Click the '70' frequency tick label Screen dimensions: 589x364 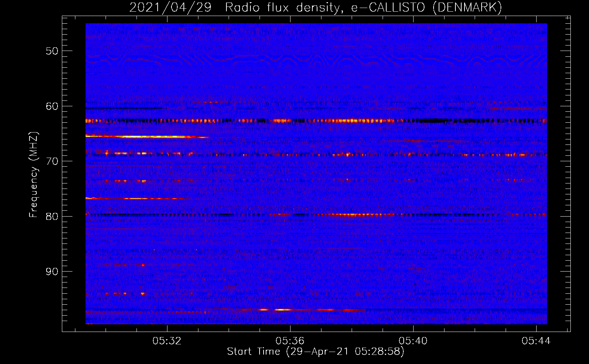tap(52, 161)
